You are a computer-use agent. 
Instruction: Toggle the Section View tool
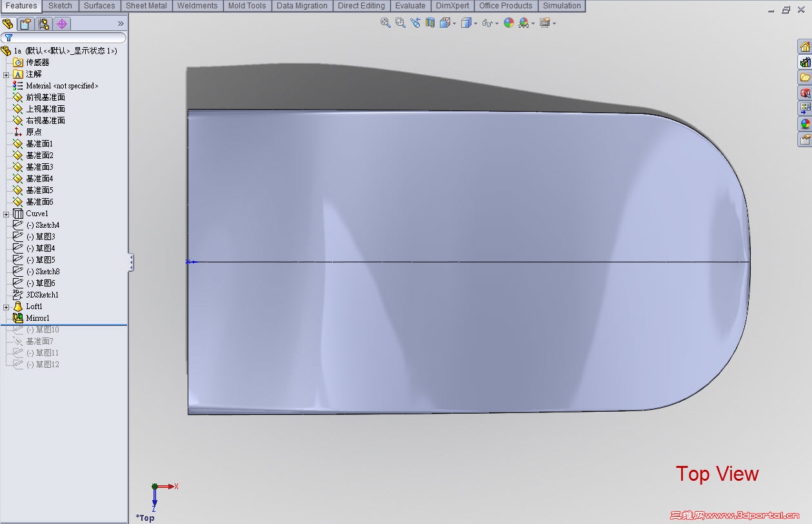[x=430, y=23]
